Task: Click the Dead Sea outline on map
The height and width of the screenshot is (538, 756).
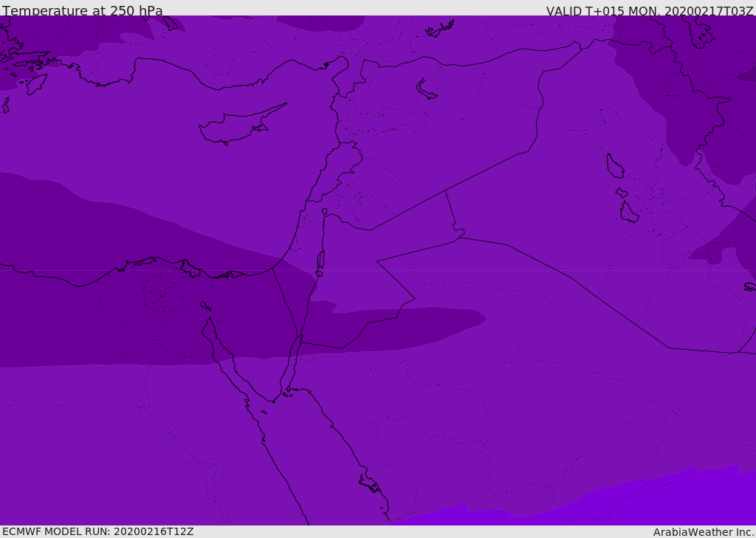Action: click(x=320, y=263)
